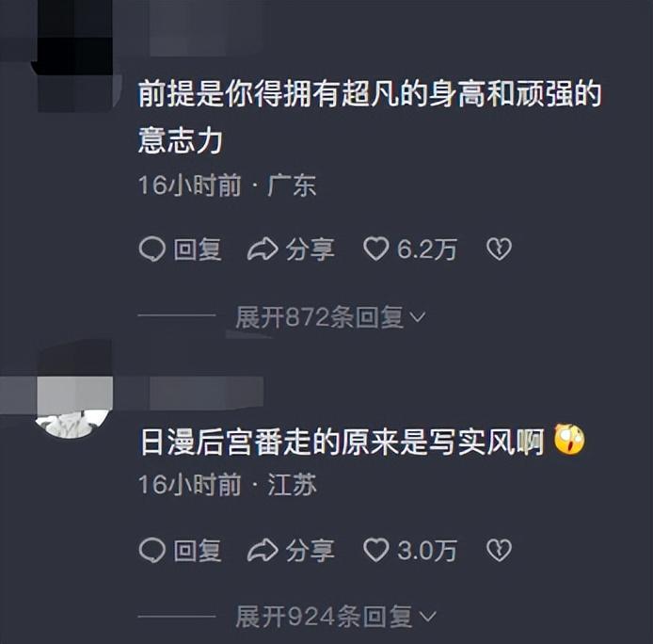
Task: Click reply bubble icon on the 广东 comment
Action: tap(152, 249)
